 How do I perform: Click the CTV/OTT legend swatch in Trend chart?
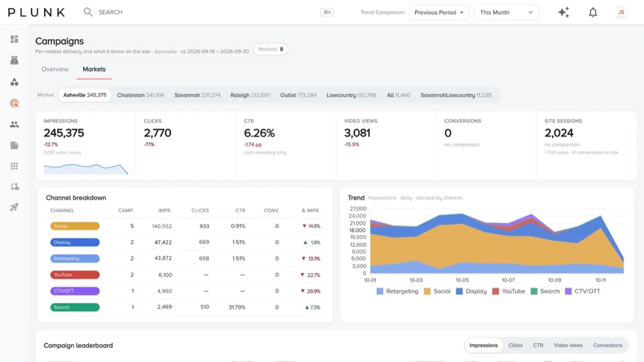click(568, 291)
